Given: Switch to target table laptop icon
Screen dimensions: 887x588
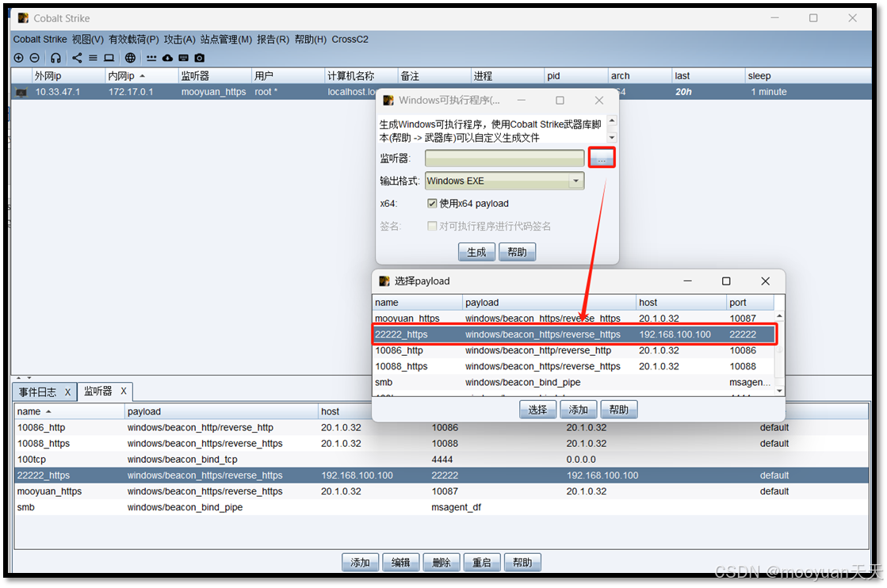Looking at the screenshot, I should pyautogui.click(x=109, y=58).
